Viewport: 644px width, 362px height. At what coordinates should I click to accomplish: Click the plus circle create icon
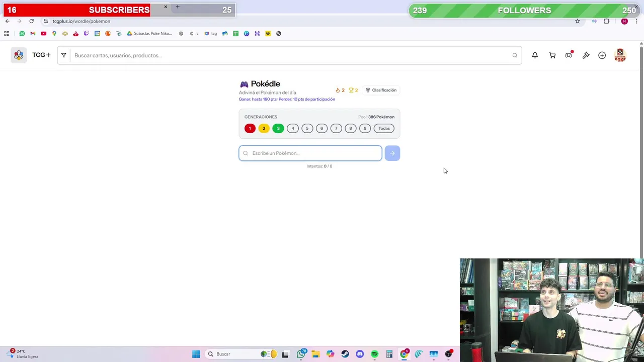coord(602,55)
